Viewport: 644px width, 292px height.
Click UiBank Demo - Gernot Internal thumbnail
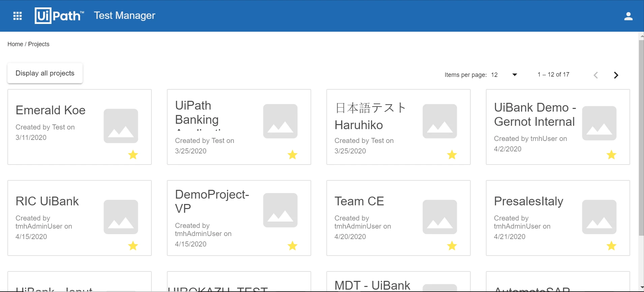pyautogui.click(x=599, y=123)
